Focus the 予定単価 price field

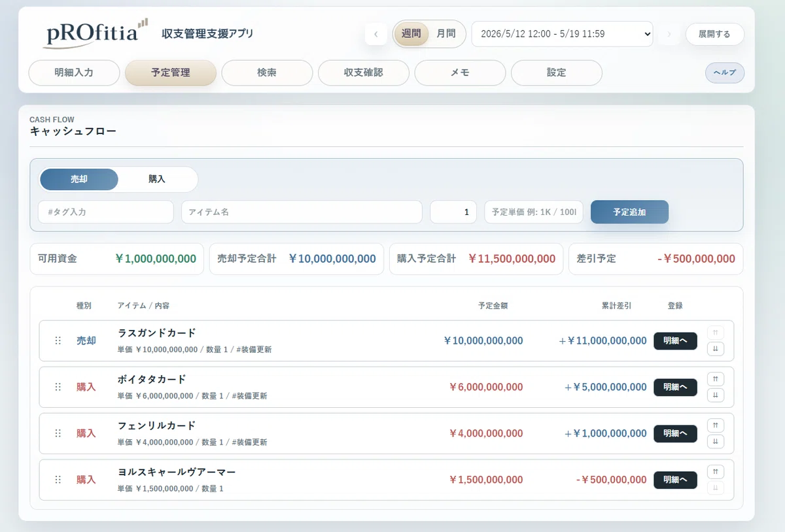[x=534, y=212]
